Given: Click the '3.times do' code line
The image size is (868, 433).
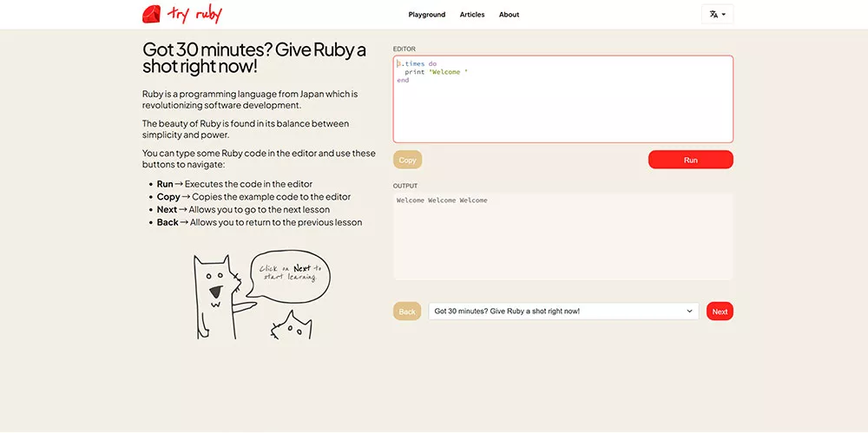Looking at the screenshot, I should click(417, 63).
